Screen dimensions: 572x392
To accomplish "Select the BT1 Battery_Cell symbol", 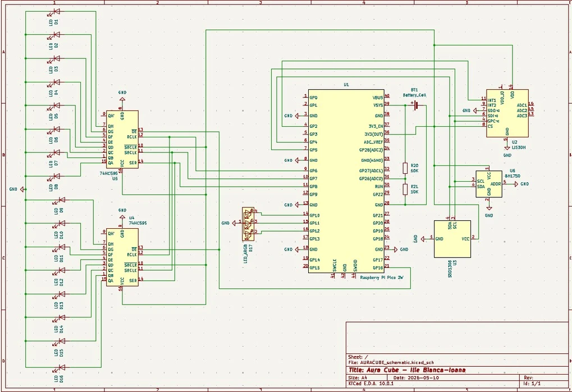I will [415, 105].
